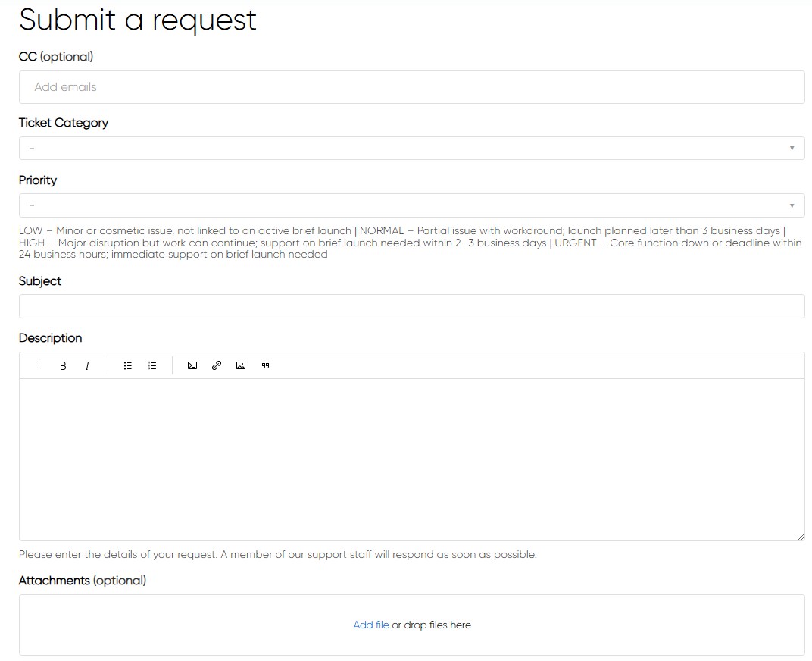Click the Submit a request heading

[138, 20]
